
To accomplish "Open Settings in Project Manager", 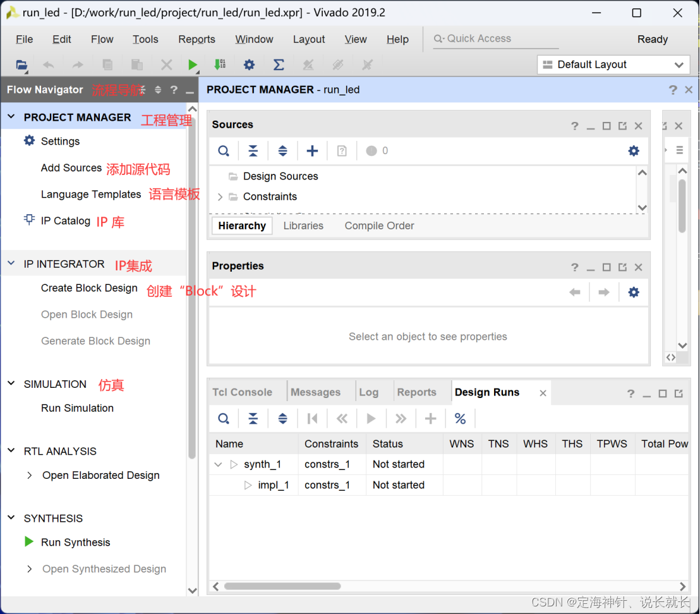I will pyautogui.click(x=60, y=141).
